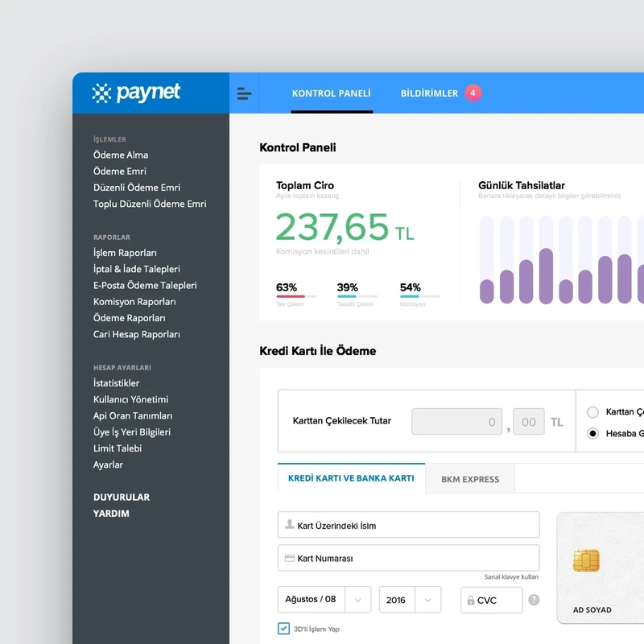Image resolution: width=644 pixels, height=644 pixels.
Task: Open Ayarlar in sidebar
Action: [108, 464]
